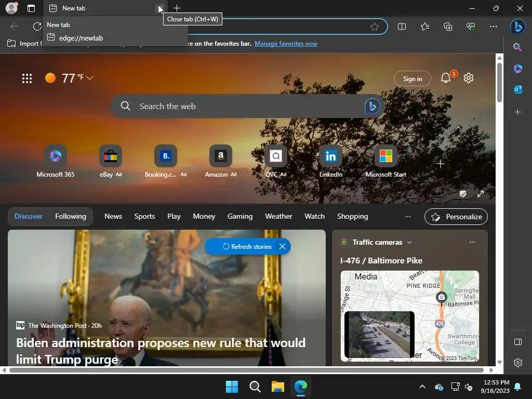This screenshot has width=532, height=399.
Task: Open Browser essentials heart icon
Action: pos(471,26)
